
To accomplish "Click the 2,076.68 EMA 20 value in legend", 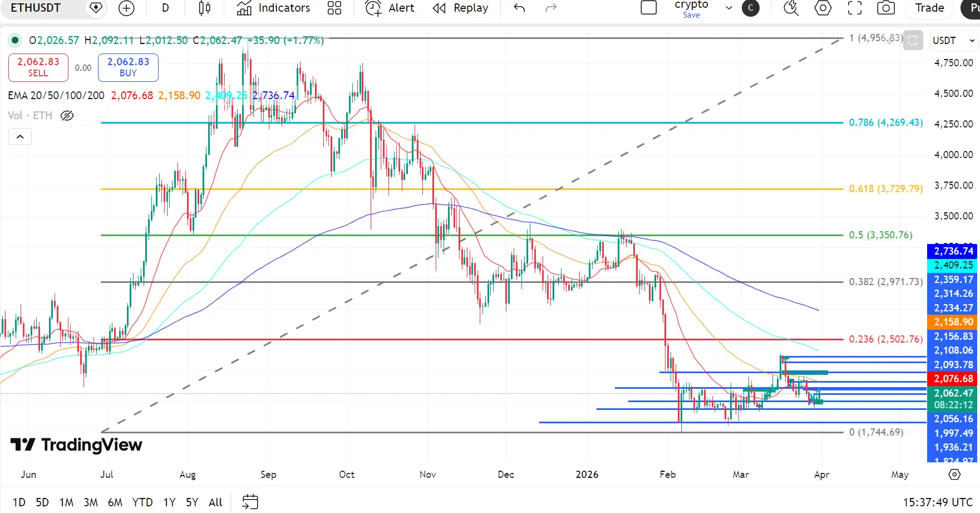I will click(132, 95).
